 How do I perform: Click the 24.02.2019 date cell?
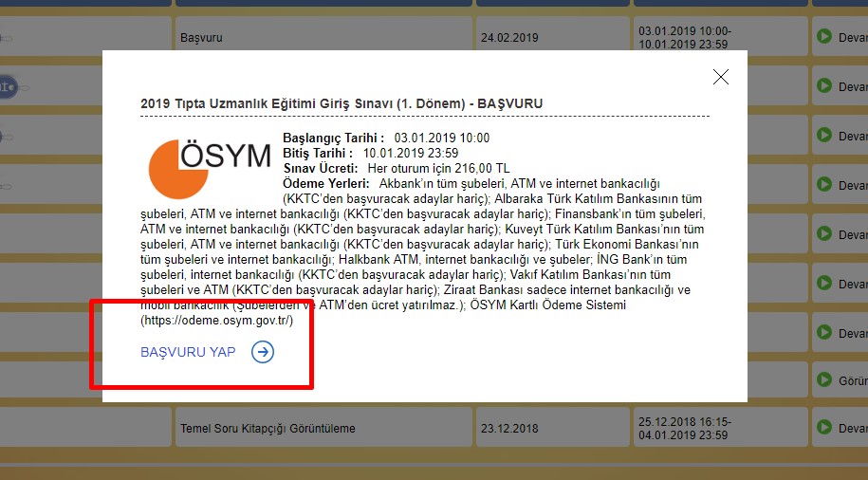pyautogui.click(x=509, y=38)
